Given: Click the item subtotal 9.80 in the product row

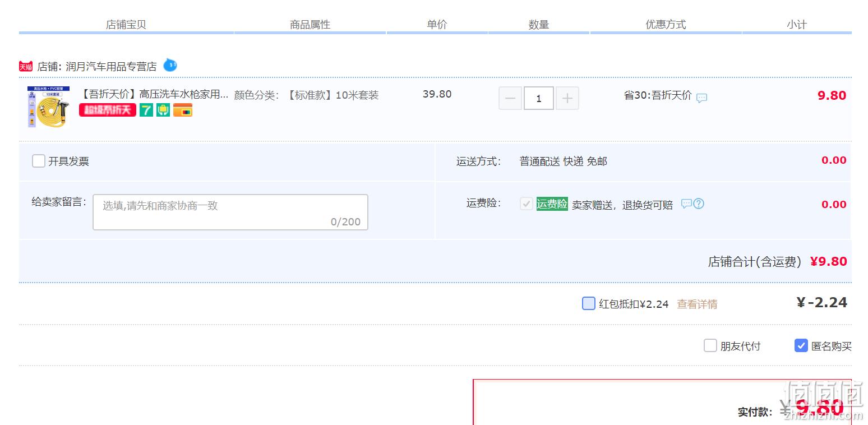Looking at the screenshot, I should [x=832, y=95].
